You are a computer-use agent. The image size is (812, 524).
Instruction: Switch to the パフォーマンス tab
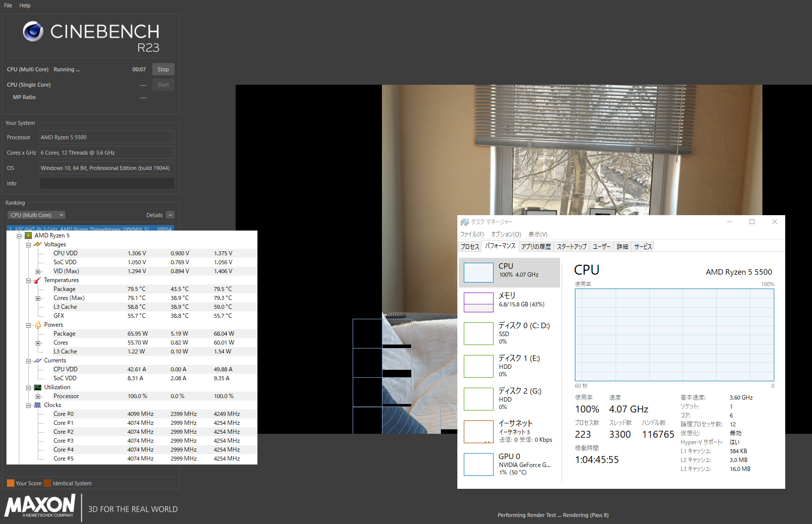pos(500,246)
